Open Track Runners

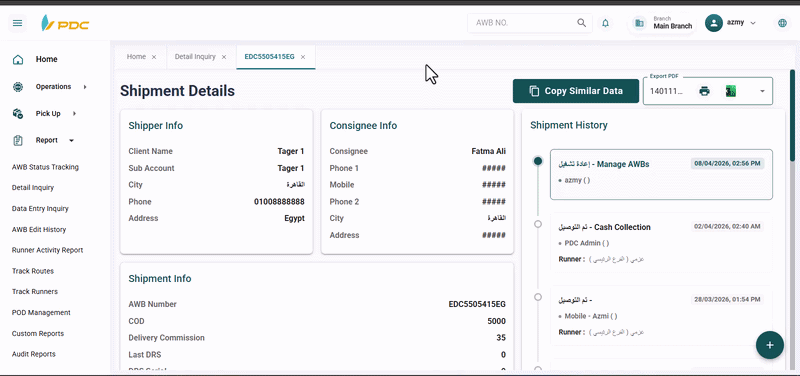[x=35, y=292]
